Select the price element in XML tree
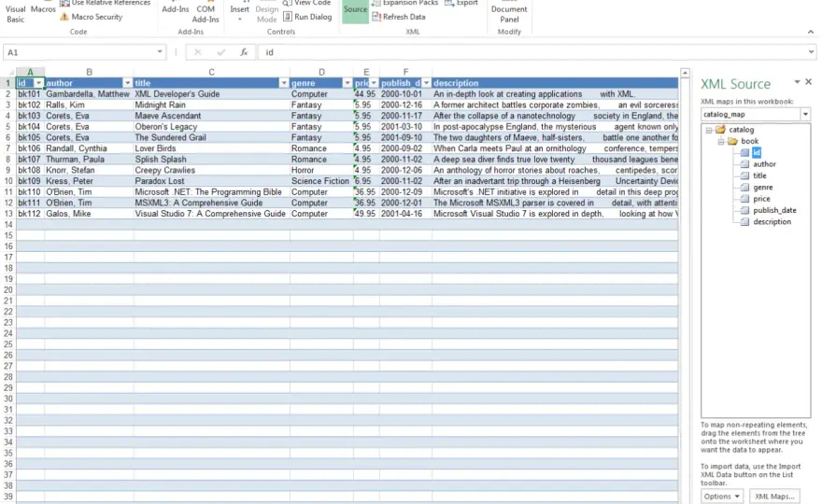The height and width of the screenshot is (504, 822). click(761, 199)
